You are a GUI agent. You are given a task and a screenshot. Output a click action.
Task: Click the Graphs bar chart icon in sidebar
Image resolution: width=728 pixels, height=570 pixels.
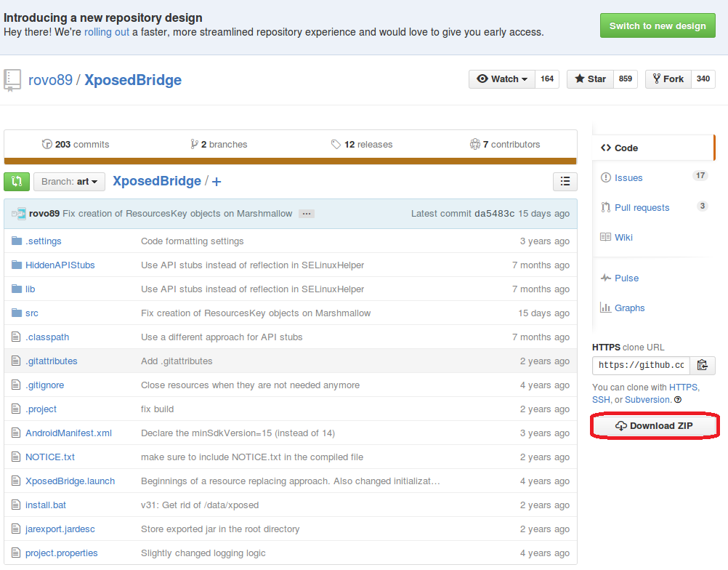(x=605, y=308)
